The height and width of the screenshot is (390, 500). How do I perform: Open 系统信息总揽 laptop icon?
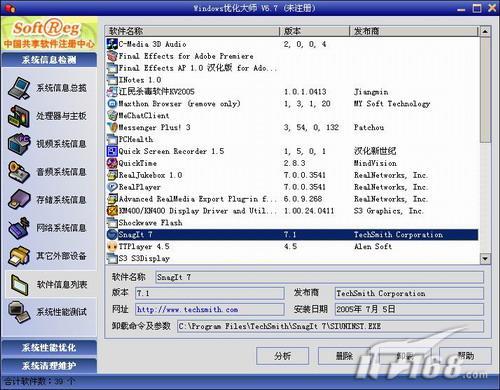tap(20, 88)
